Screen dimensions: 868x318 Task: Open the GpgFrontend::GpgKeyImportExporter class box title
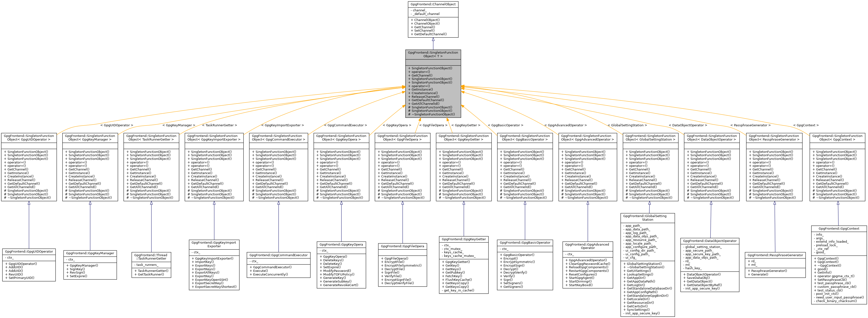[214, 244]
